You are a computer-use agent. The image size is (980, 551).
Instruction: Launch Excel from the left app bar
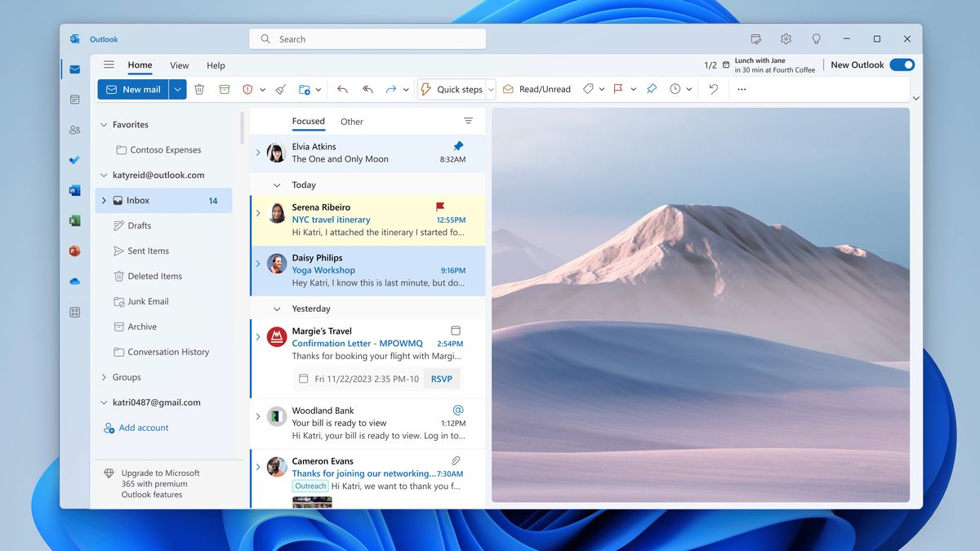pyautogui.click(x=75, y=220)
